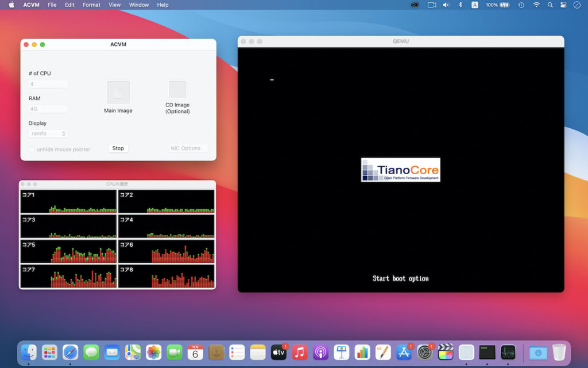Click the Bluetooth status icon

(x=460, y=5)
